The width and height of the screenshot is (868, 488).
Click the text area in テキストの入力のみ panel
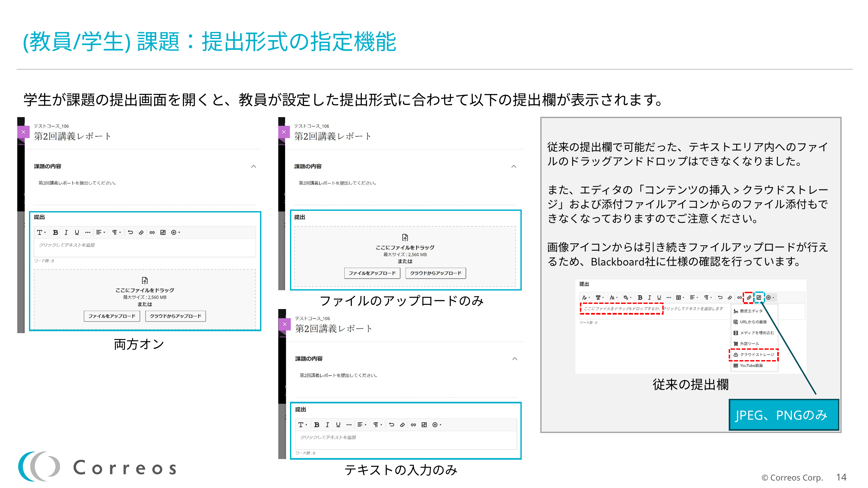click(406, 440)
